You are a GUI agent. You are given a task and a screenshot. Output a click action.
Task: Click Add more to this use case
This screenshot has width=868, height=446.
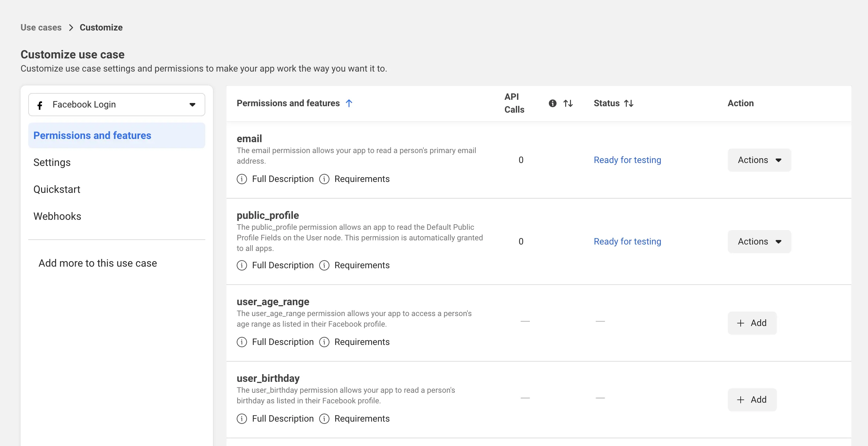[x=98, y=263]
